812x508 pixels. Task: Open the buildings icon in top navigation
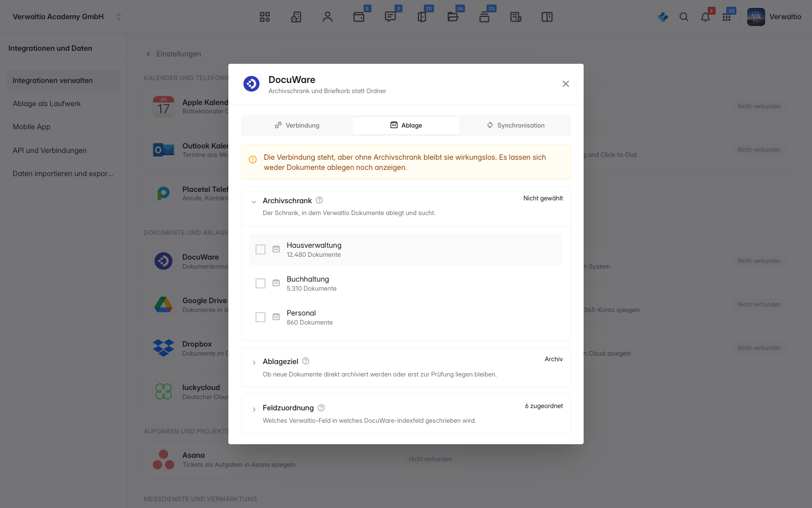296,17
